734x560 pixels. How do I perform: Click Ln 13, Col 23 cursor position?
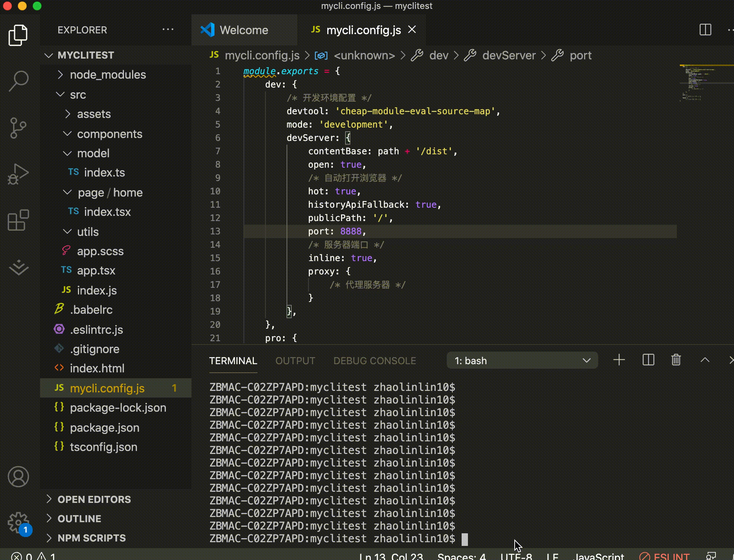click(391, 556)
